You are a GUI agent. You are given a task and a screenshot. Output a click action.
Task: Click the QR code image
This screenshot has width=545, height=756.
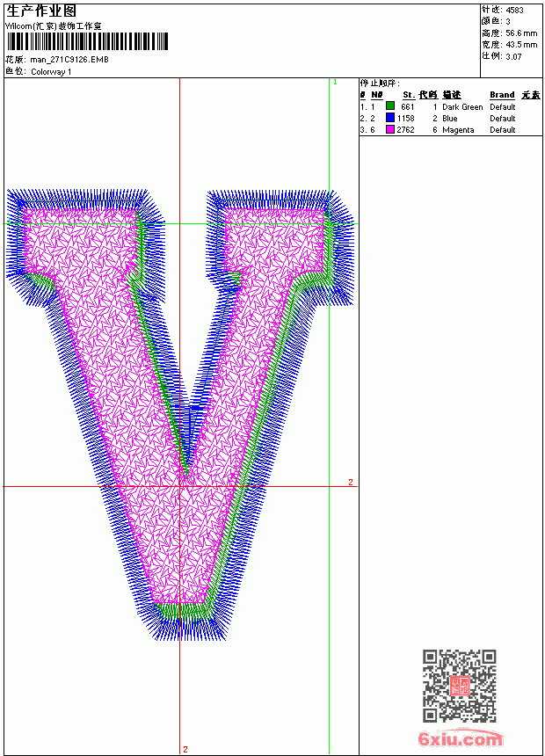[460, 686]
